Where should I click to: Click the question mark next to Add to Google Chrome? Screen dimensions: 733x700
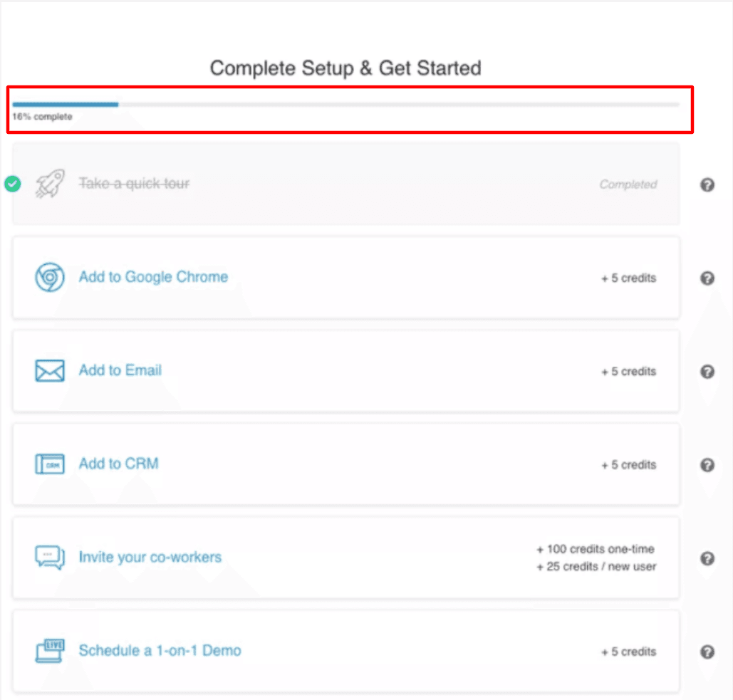707,278
